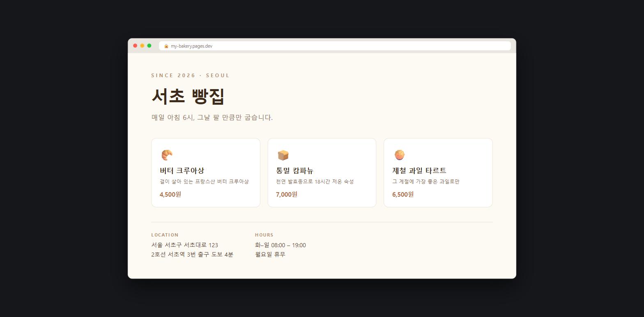Click the 7,000원 price
This screenshot has height=317, width=644.
point(287,194)
